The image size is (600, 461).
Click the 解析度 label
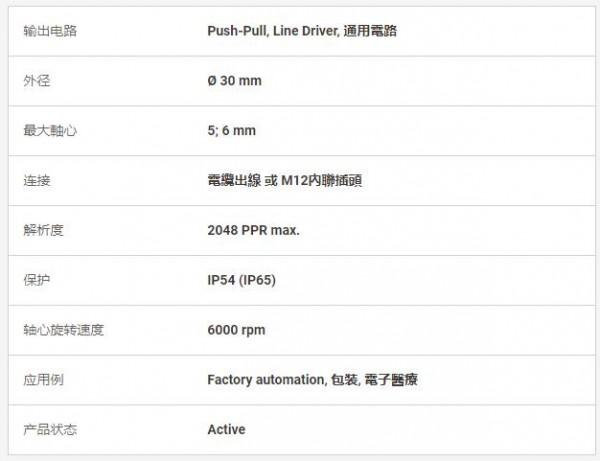click(x=43, y=231)
